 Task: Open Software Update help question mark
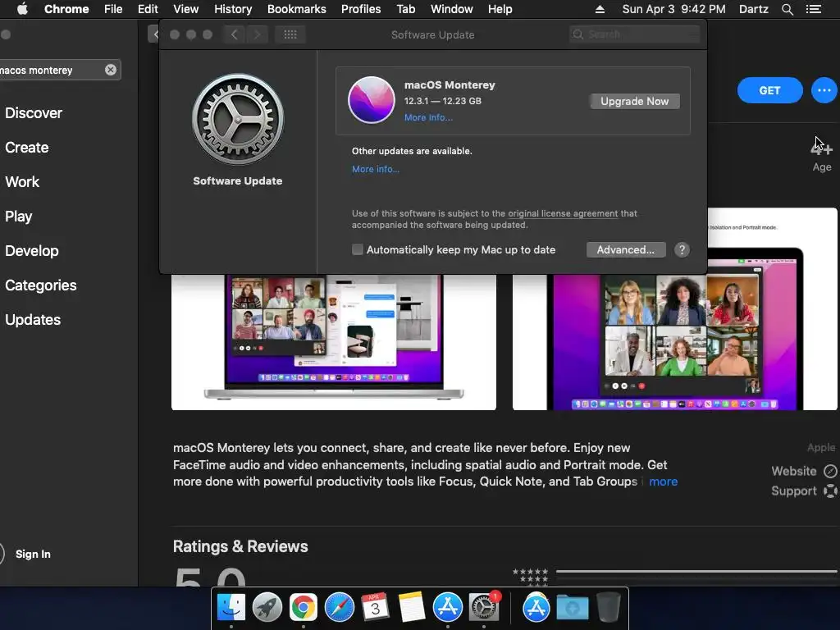coord(682,249)
